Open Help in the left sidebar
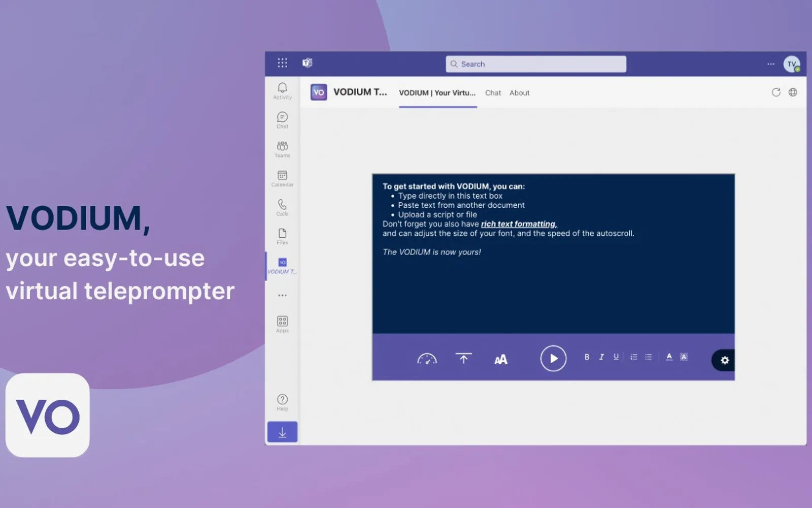Image resolution: width=812 pixels, height=508 pixels. [x=282, y=403]
